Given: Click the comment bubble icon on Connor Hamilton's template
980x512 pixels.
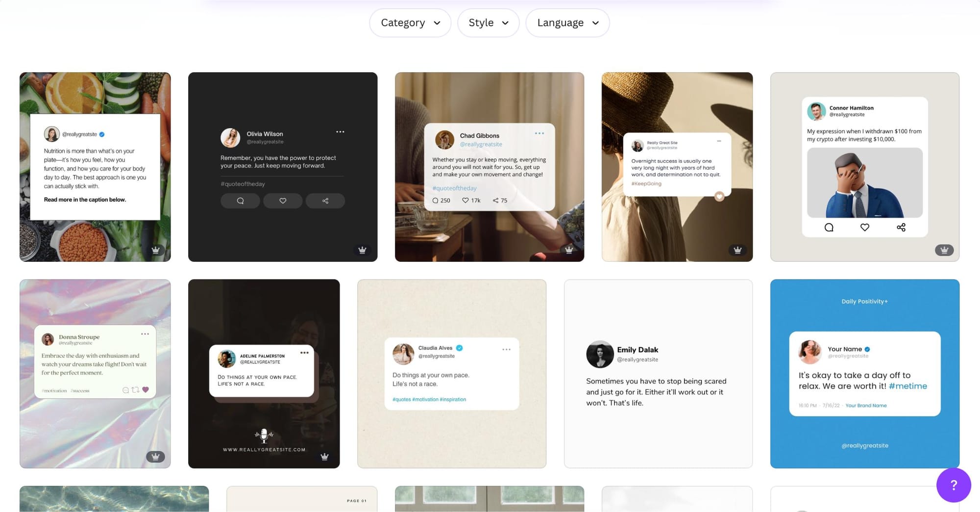Looking at the screenshot, I should [829, 227].
